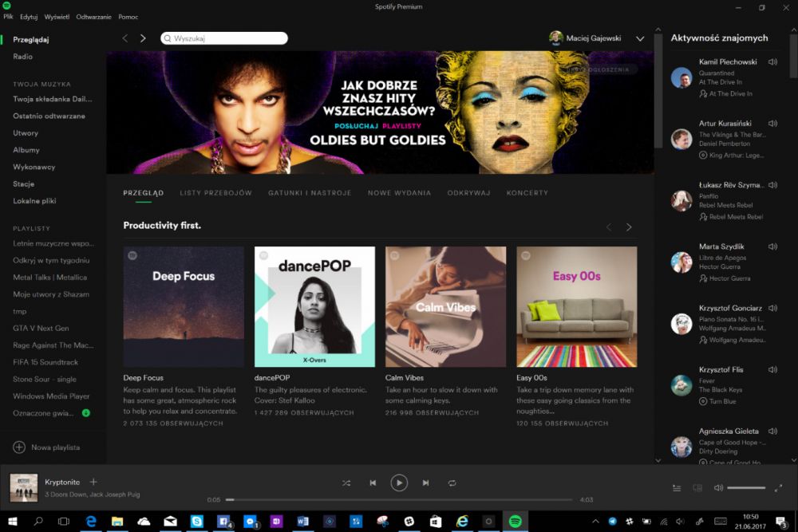Open the Pomoc menu

click(128, 17)
